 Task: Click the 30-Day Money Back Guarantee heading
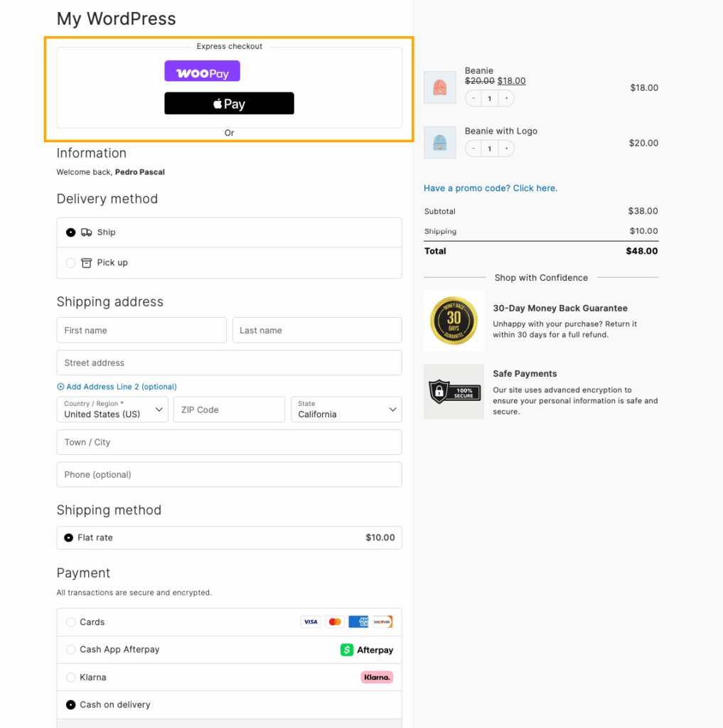pyautogui.click(x=560, y=309)
